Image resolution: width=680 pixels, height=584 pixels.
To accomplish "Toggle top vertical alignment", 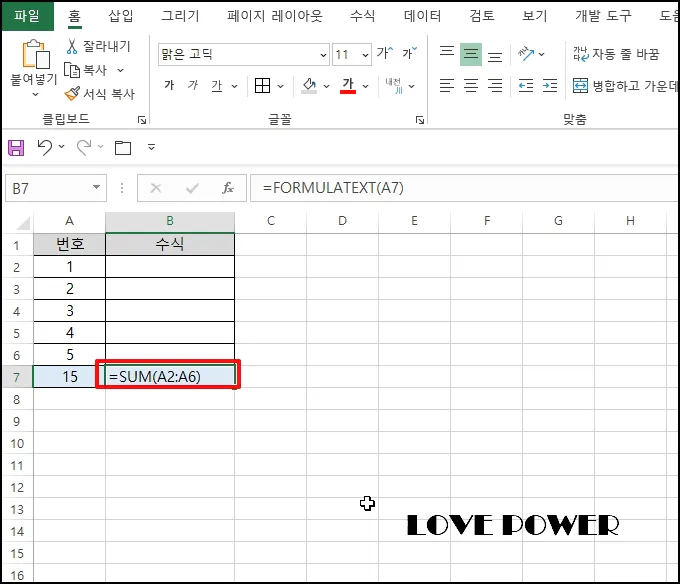I will 447,53.
